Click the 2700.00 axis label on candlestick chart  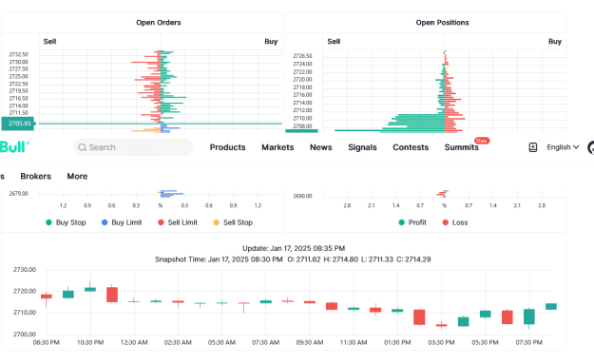[x=25, y=335]
